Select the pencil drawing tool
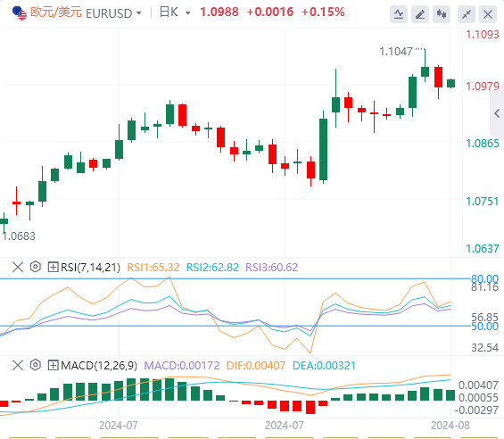This screenshot has height=439, width=504. [420, 14]
